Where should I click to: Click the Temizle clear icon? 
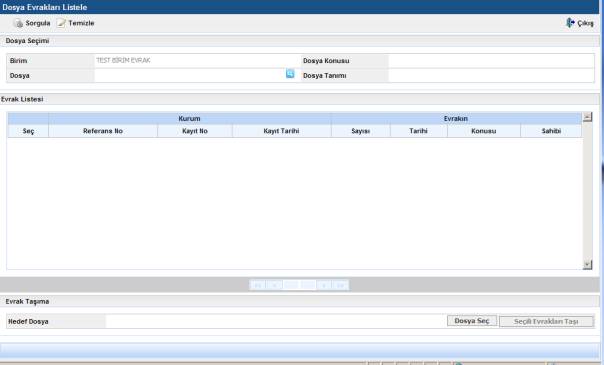click(x=61, y=23)
